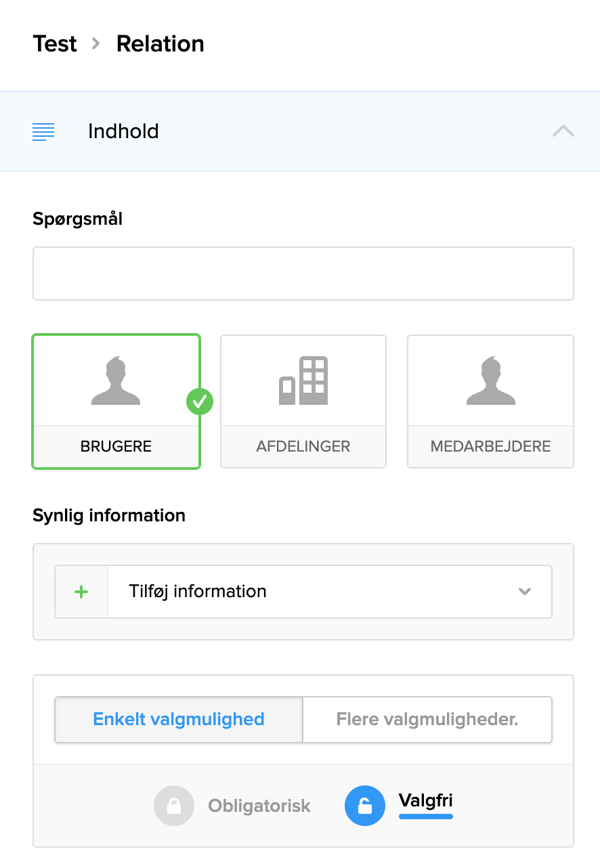Click the dropdown arrow on Tilføj information

pos(524,591)
